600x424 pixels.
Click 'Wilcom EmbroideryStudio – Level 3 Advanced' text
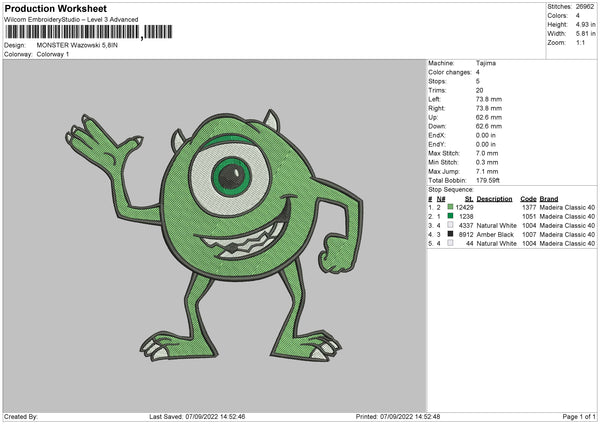[x=71, y=20]
